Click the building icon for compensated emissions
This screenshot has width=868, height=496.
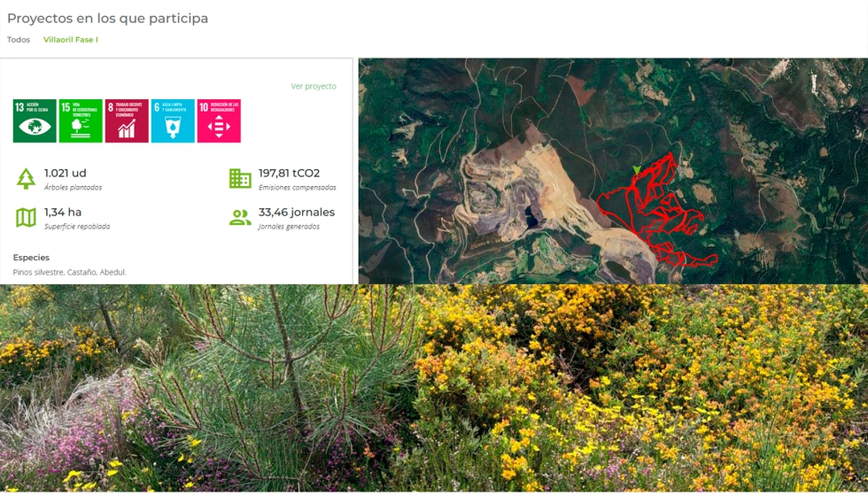coord(240,178)
